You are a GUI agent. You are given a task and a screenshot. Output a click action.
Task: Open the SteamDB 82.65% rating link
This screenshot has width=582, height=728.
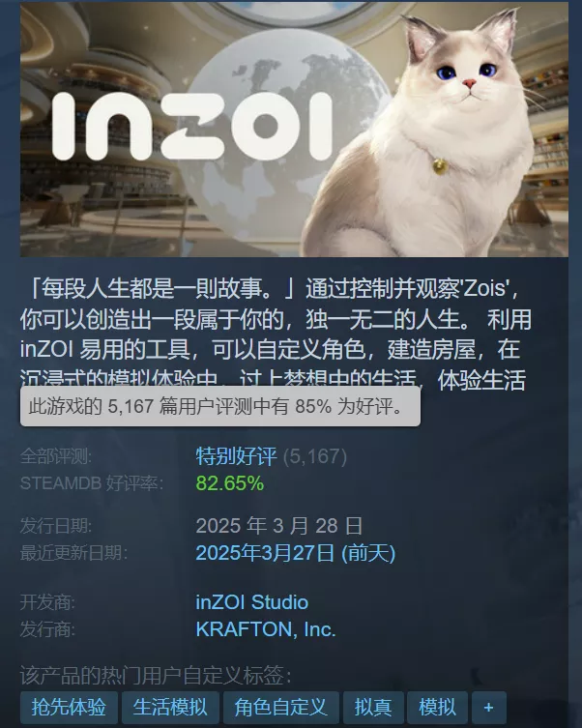(230, 483)
